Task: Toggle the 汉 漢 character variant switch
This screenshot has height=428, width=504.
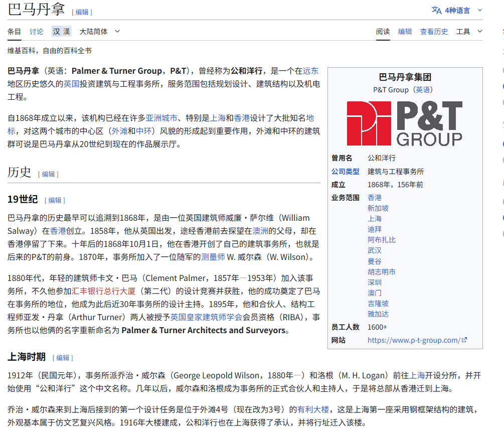Action: [x=61, y=31]
